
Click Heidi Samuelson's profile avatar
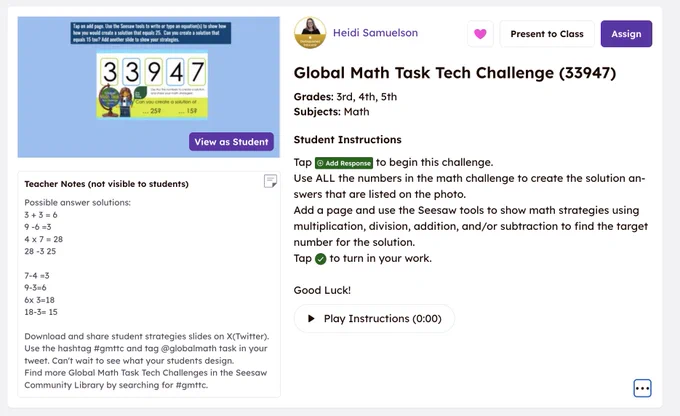pyautogui.click(x=310, y=33)
